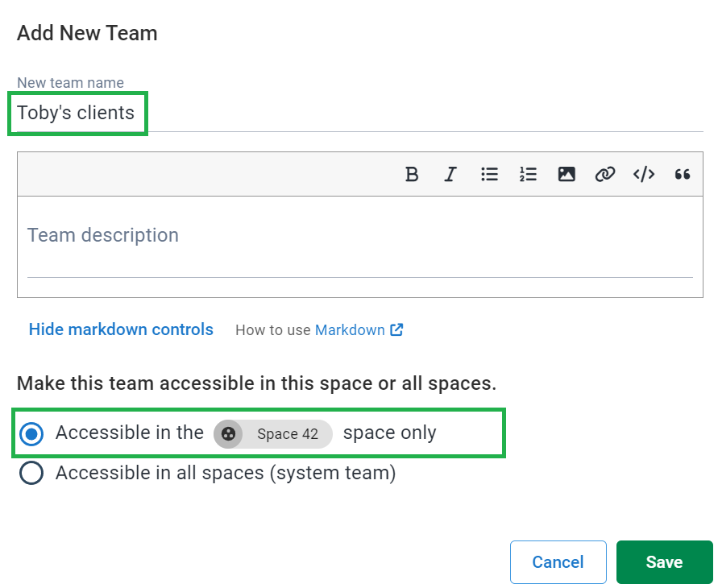Save the new team
This screenshot has height=588, width=718.
point(665,562)
